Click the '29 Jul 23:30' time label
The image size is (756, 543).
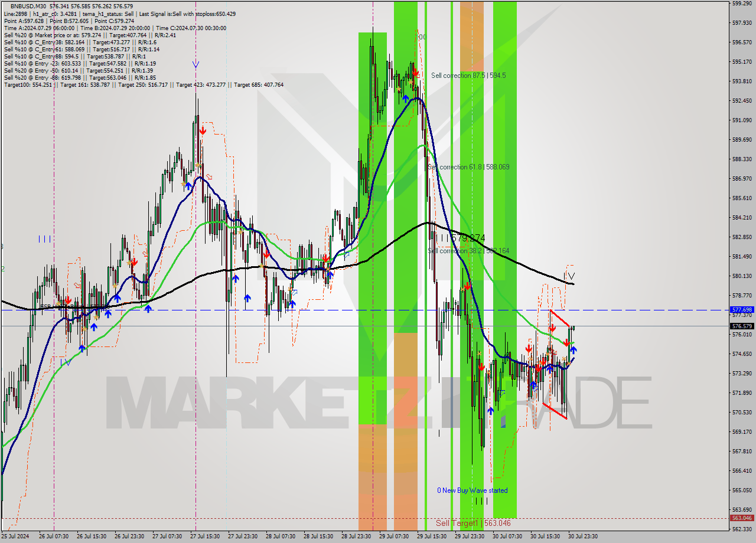click(x=470, y=537)
